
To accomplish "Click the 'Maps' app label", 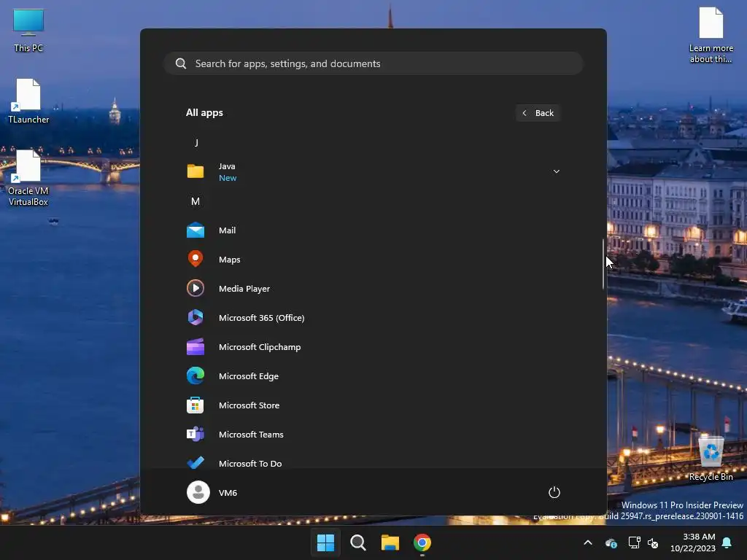I will point(230,260).
